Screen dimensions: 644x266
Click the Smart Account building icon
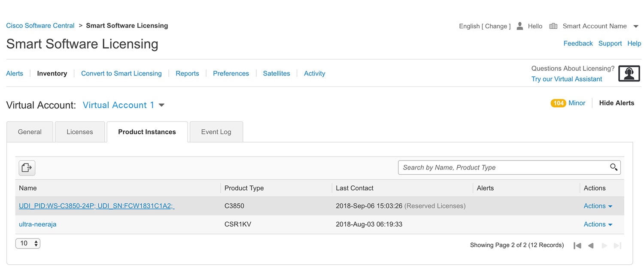(553, 26)
